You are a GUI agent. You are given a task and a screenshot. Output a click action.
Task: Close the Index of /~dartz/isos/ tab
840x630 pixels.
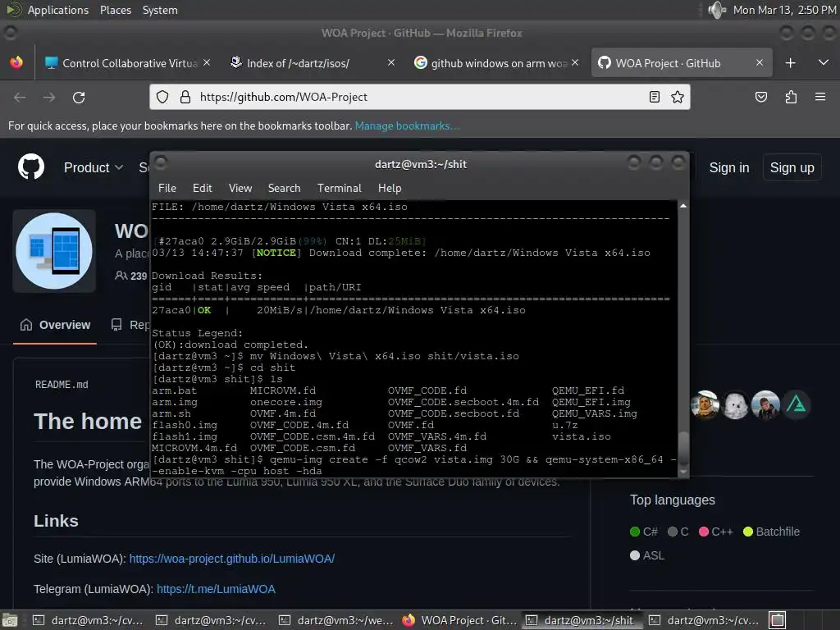391,62
